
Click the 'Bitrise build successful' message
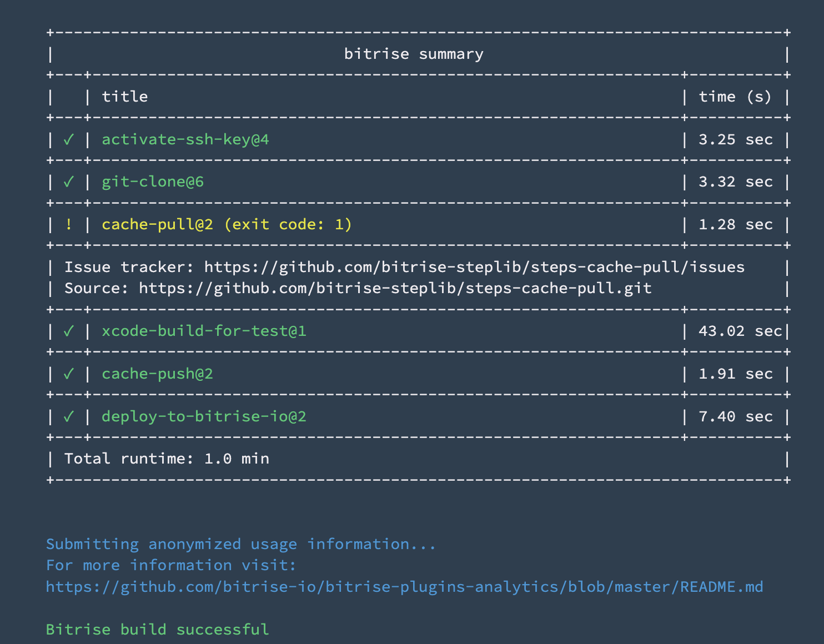[x=157, y=629]
